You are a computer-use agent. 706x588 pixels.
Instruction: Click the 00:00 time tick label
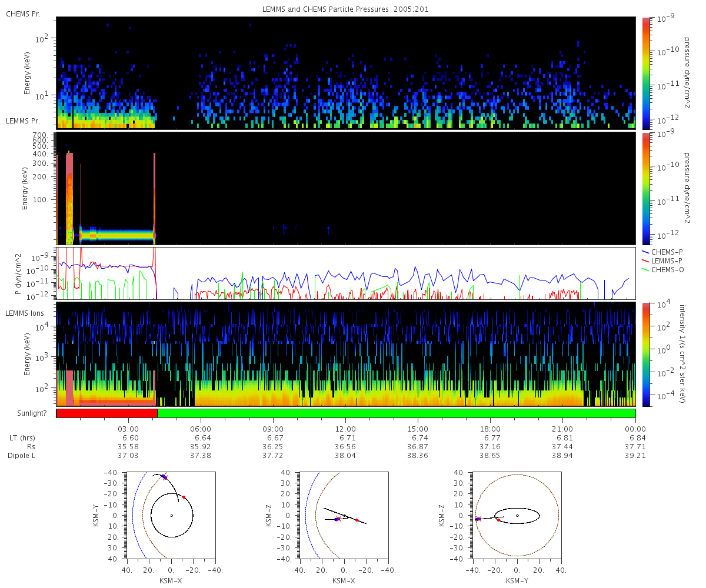635,429
